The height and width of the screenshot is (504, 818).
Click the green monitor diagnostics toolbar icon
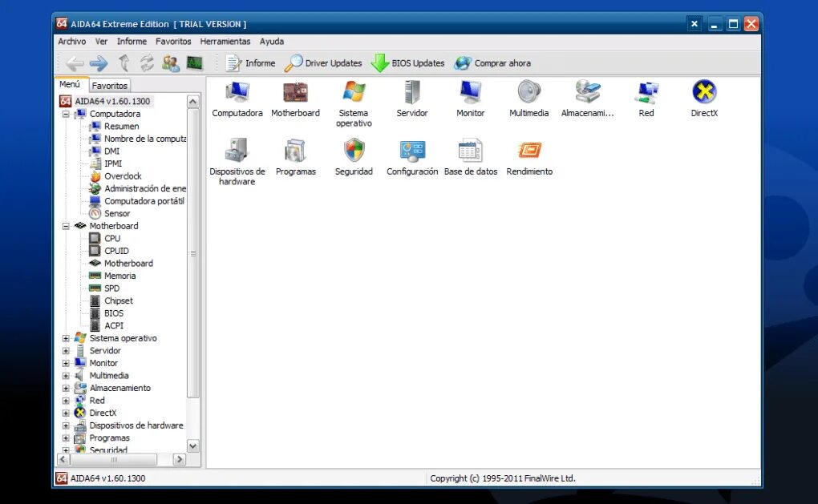point(195,63)
